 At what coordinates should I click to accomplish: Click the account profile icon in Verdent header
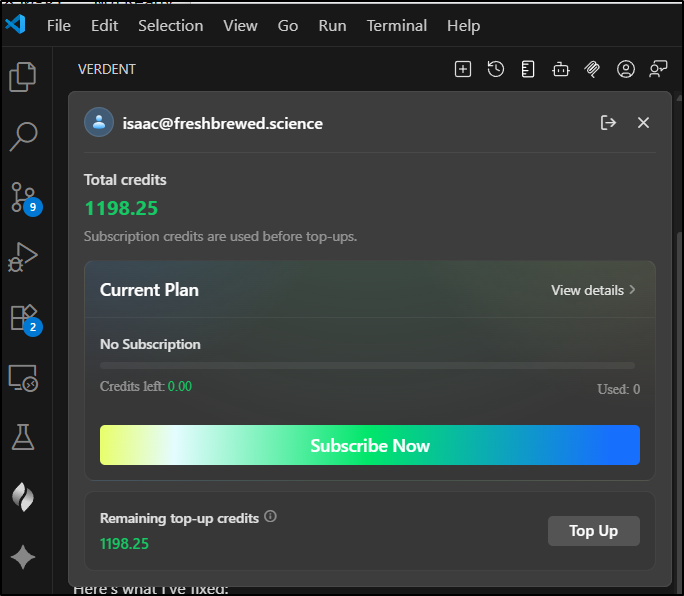point(626,69)
